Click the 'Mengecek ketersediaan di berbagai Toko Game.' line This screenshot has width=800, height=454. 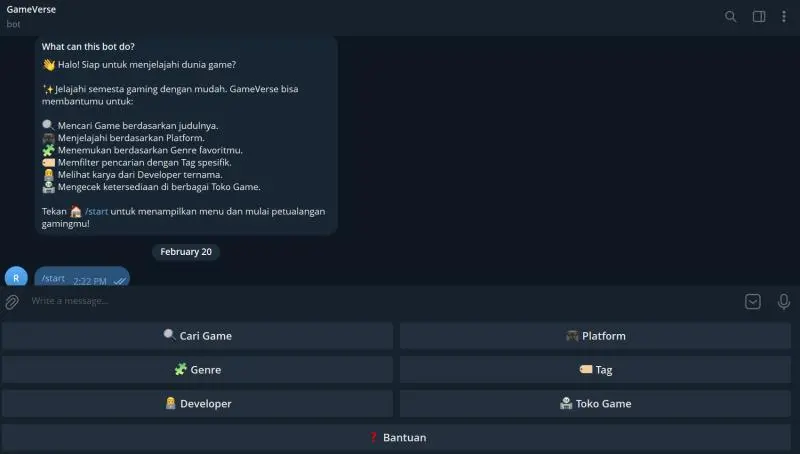click(159, 187)
